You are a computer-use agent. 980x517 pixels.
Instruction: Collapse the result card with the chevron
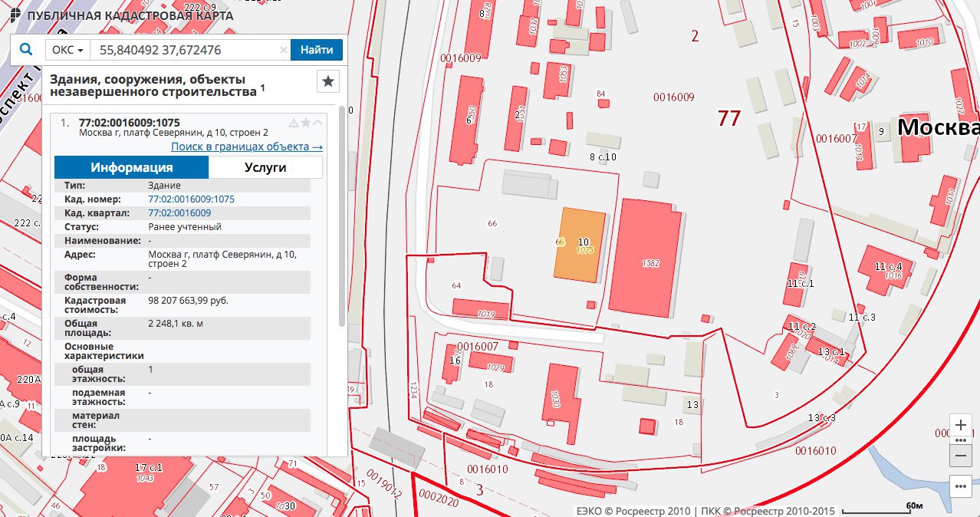pyautogui.click(x=318, y=123)
